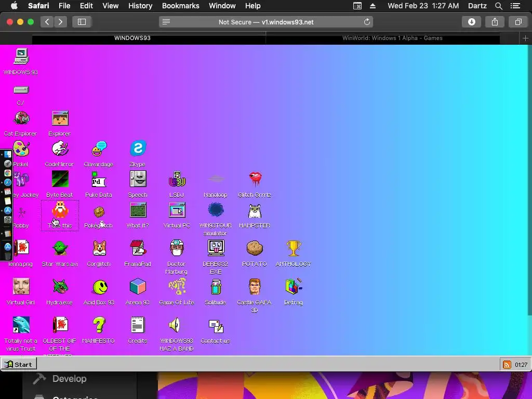Launch the Speech app

click(138, 179)
